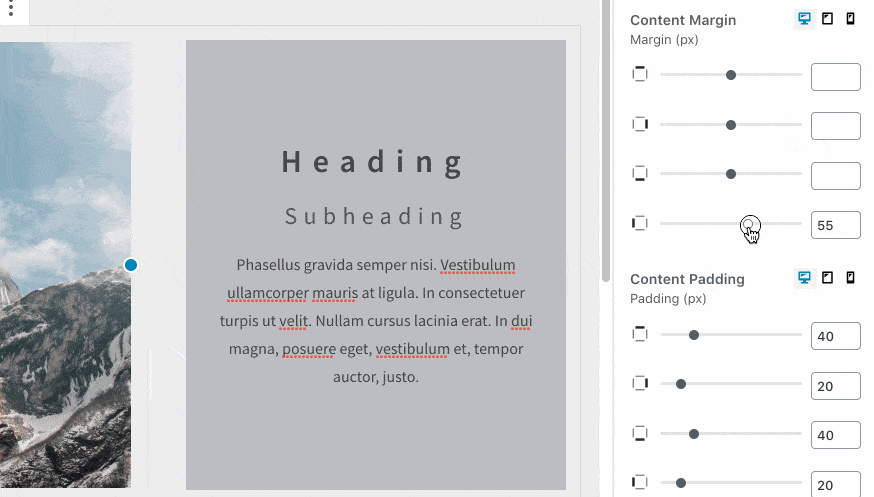
Task: Select tablet device icon for Content Padding
Action: (x=827, y=277)
